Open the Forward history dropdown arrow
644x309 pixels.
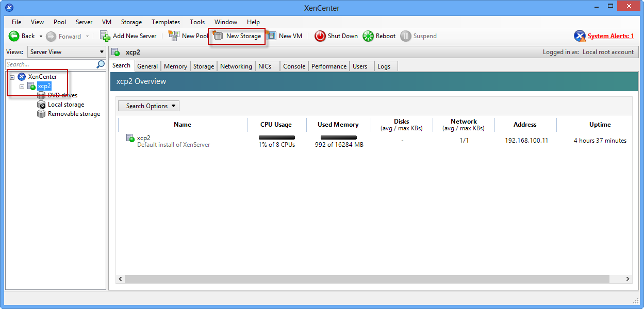[x=87, y=37]
